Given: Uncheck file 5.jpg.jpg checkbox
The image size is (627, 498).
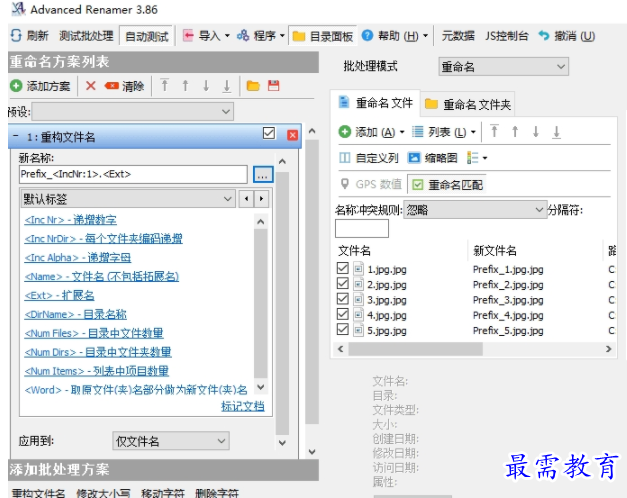Looking at the screenshot, I should coord(343,329).
